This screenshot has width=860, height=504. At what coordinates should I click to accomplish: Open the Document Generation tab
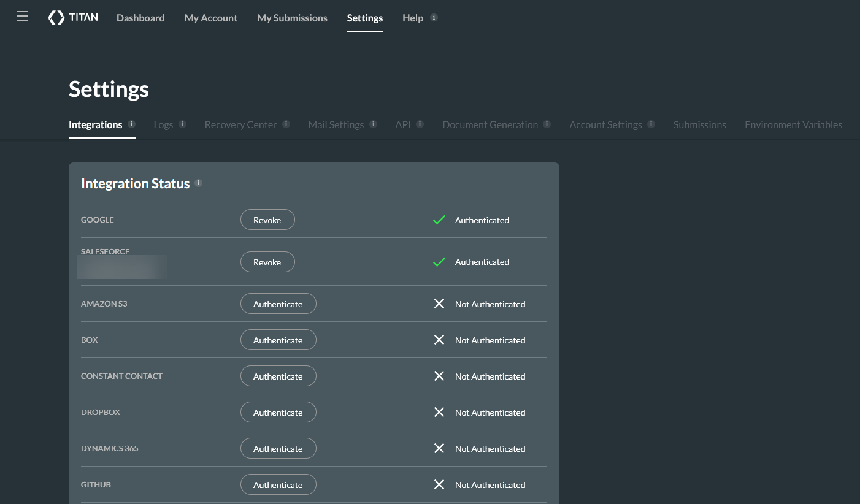490,124
